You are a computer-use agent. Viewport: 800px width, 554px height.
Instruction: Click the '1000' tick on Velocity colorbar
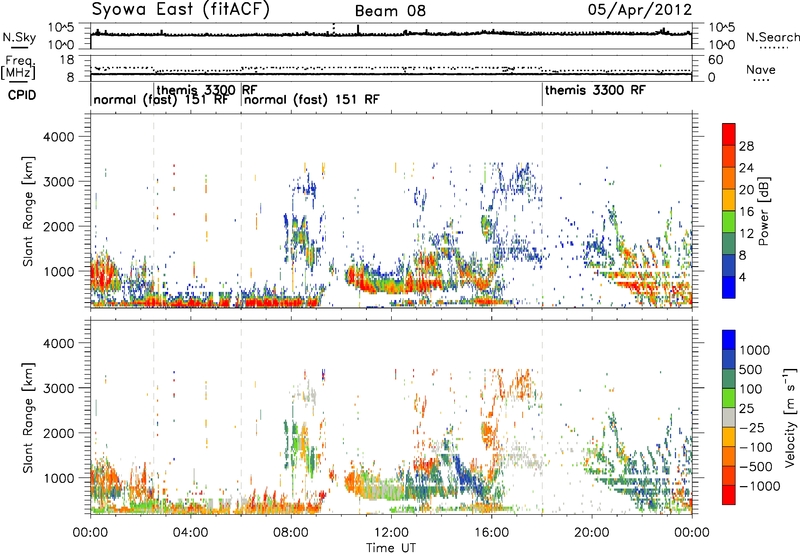(x=755, y=350)
